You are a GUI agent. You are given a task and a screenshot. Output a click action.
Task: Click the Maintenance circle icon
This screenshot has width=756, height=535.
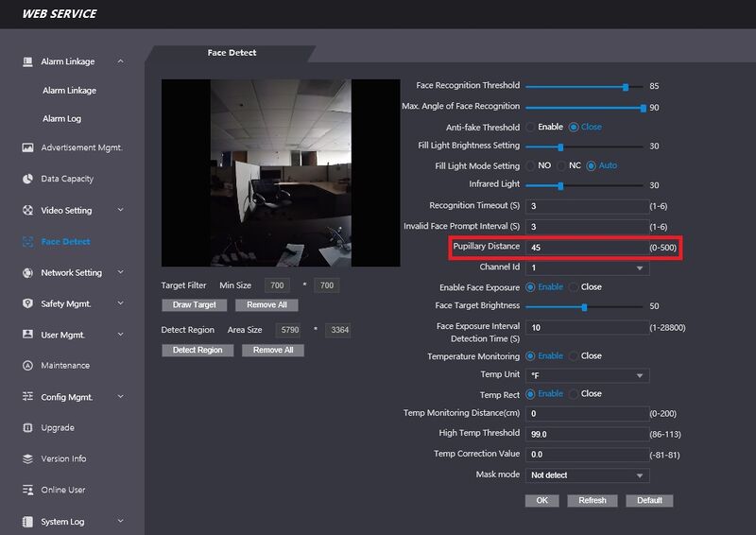coord(28,365)
